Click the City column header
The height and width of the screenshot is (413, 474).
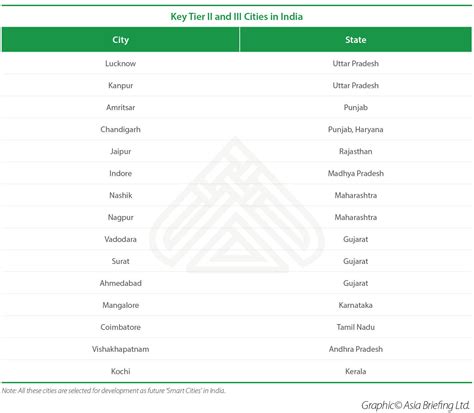pyautogui.click(x=120, y=40)
